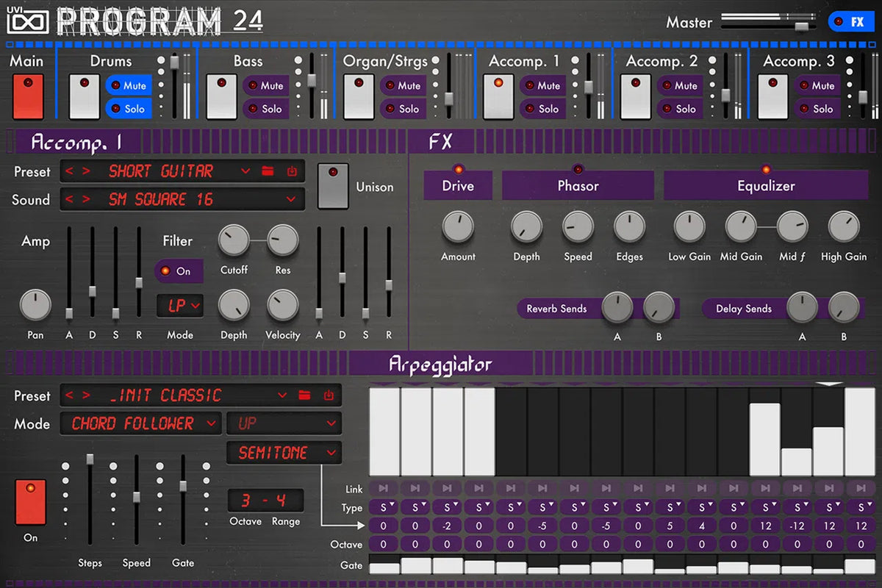Expand the CHORD FOLLOWER mode dropdown
Screen dimensions: 882x588
(140, 423)
